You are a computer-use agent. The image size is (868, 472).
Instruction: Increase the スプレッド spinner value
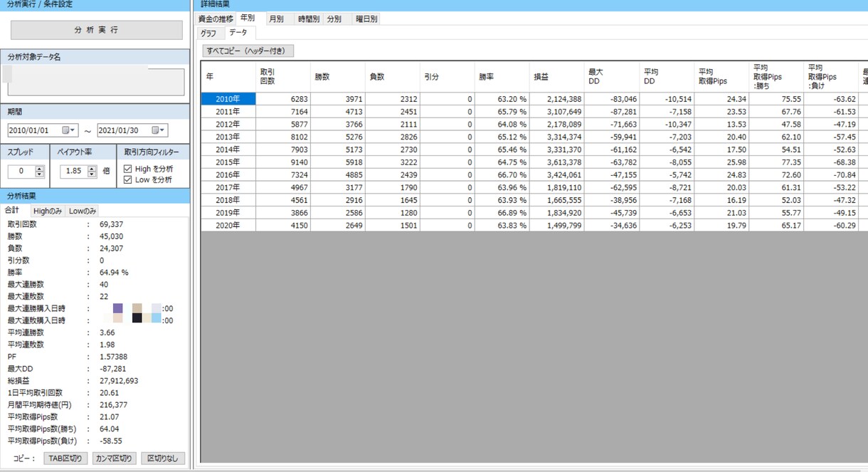[x=40, y=168]
